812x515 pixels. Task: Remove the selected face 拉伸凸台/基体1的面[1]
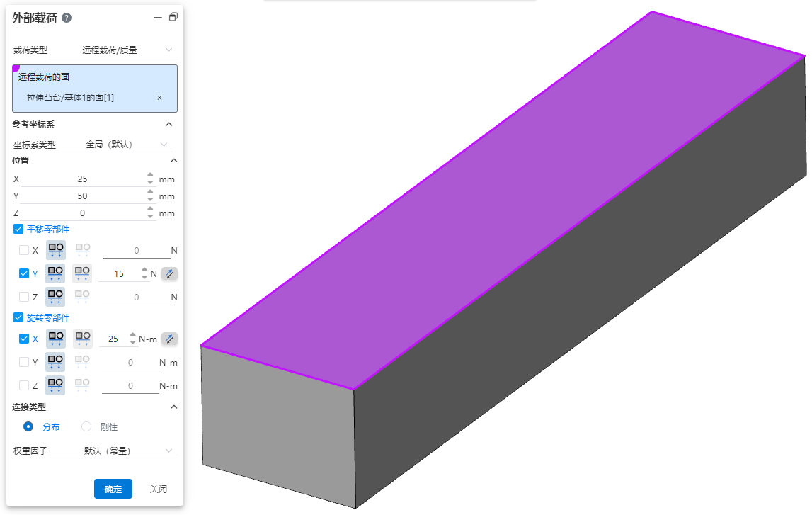pyautogui.click(x=159, y=98)
